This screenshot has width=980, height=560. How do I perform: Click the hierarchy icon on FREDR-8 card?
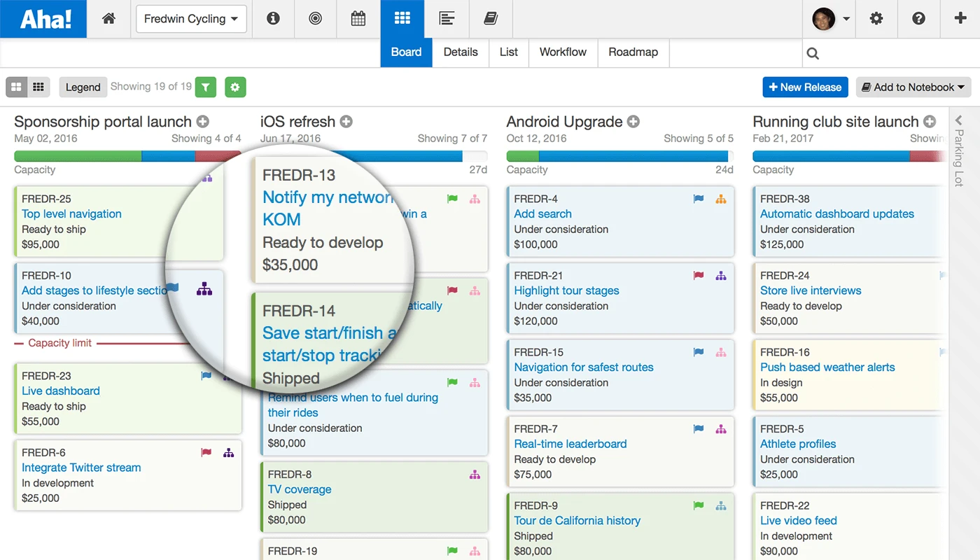pyautogui.click(x=475, y=475)
